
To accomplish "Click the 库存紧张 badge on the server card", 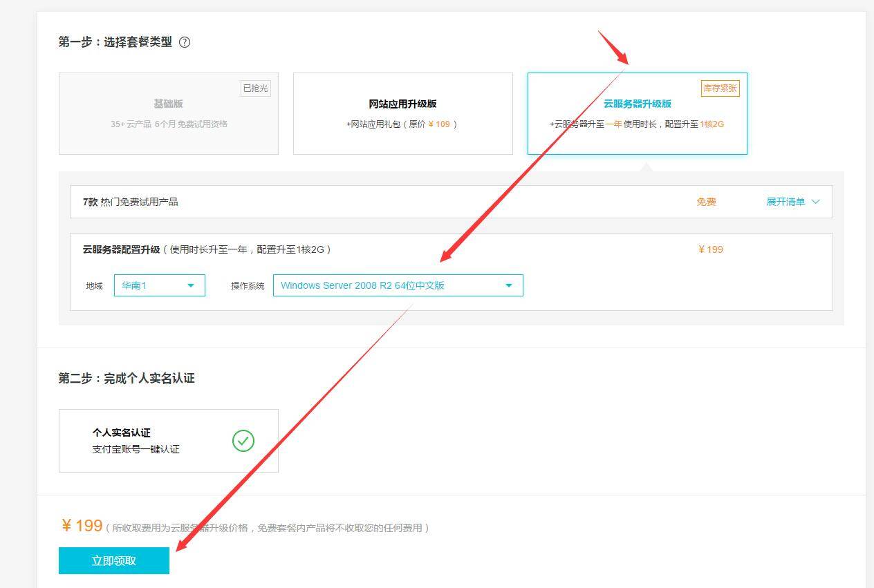I will [x=720, y=88].
